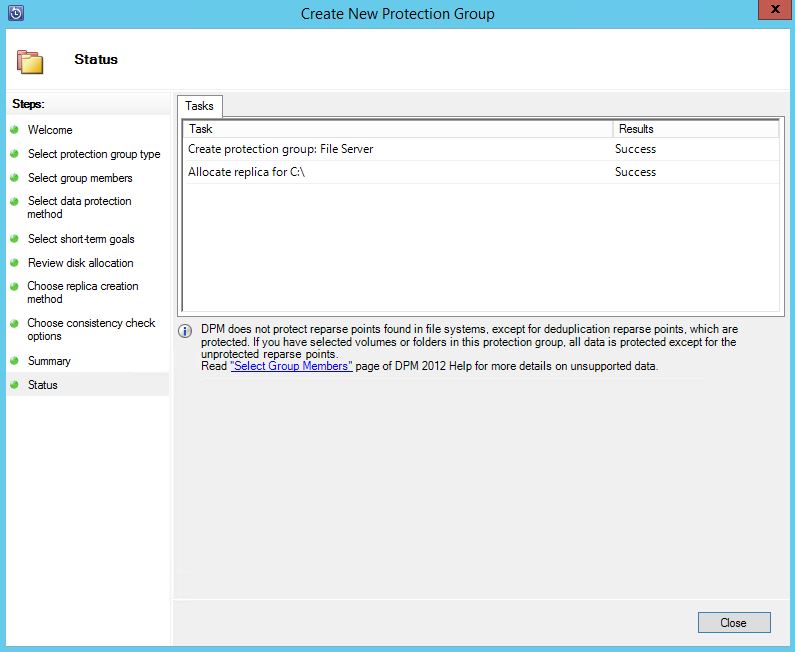The height and width of the screenshot is (652, 795).
Task: Switch to the Tasks tab
Action: [x=199, y=106]
